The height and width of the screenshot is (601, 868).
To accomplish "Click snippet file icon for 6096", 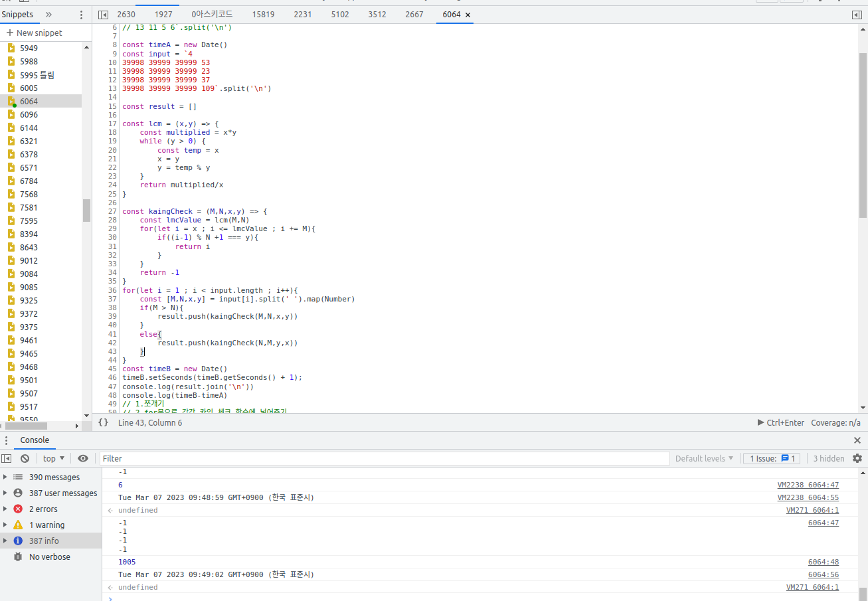I will tap(11, 114).
